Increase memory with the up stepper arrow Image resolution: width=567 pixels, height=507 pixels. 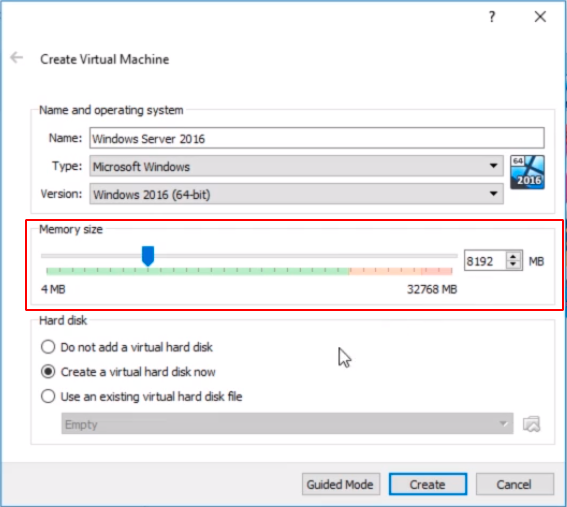tap(513, 256)
